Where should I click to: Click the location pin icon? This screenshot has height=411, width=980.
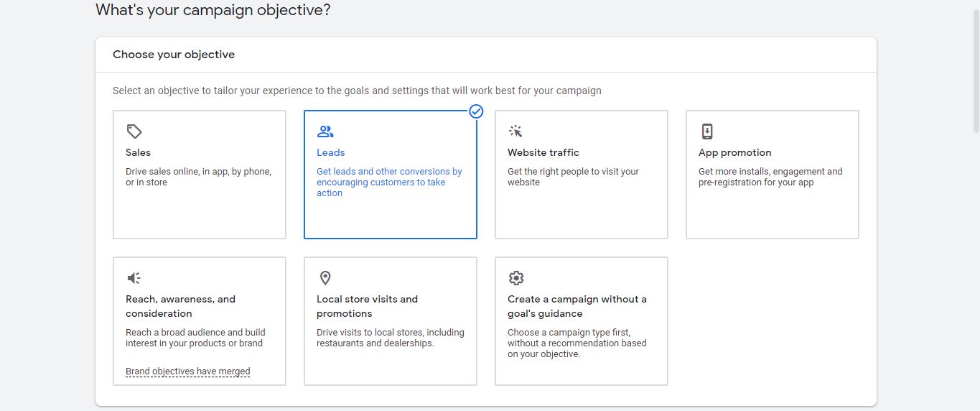[325, 278]
